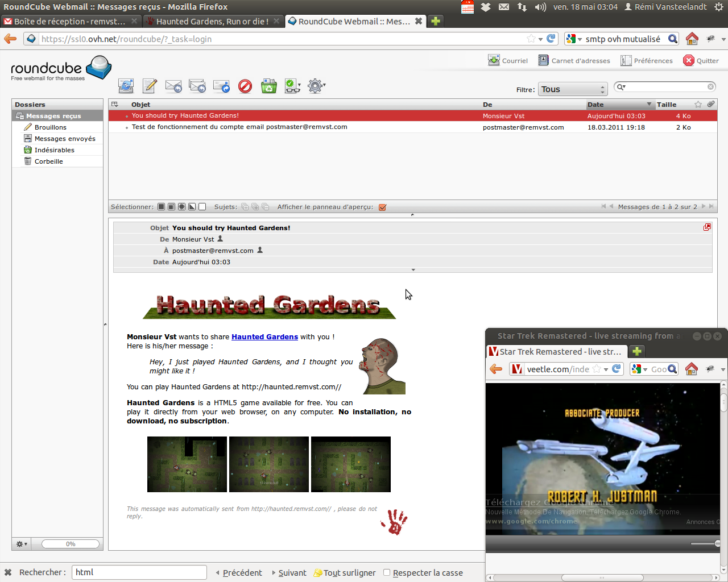The width and height of the screenshot is (728, 582).
Task: Click Quitter to log out
Action: [701, 60]
